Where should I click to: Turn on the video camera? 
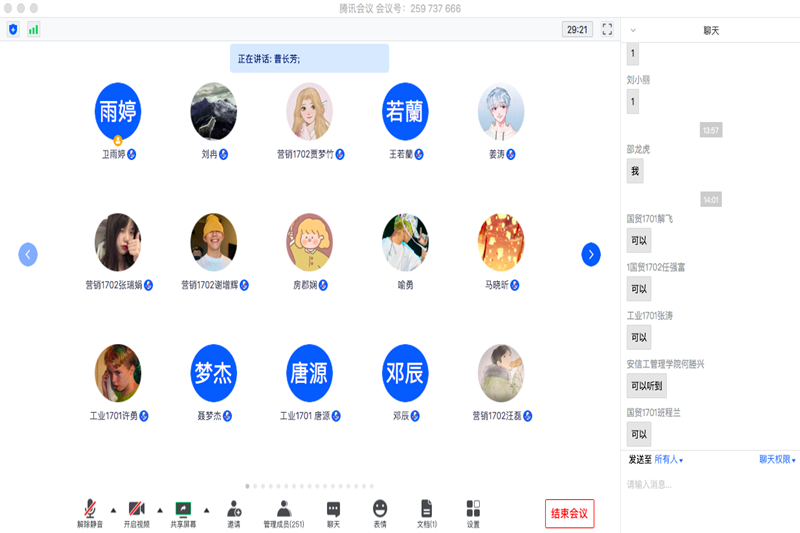coord(136,510)
